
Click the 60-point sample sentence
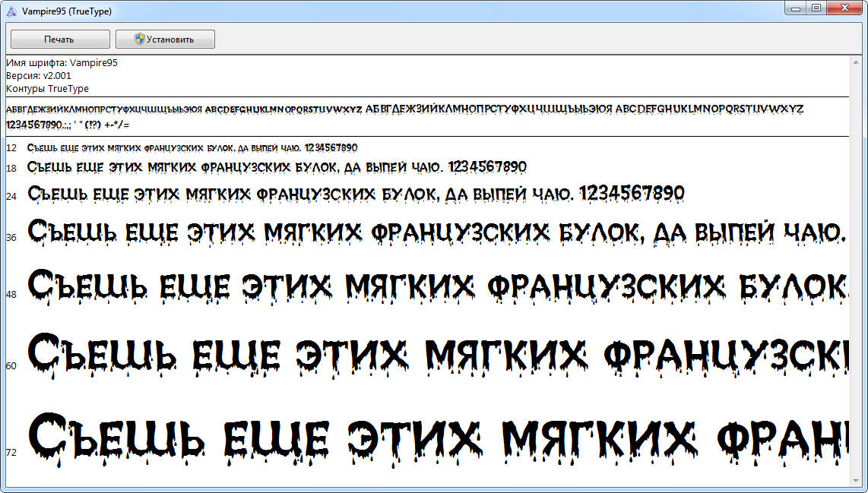[437, 356]
